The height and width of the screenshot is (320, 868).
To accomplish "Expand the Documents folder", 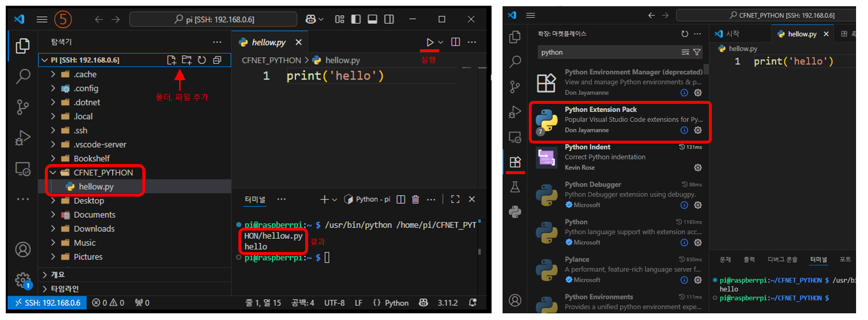I will [x=53, y=215].
